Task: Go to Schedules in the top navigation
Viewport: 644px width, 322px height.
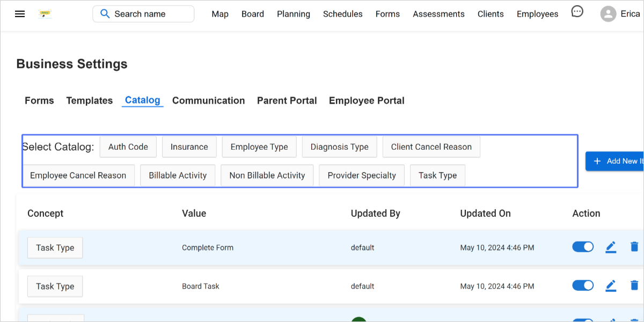Action: (x=342, y=14)
